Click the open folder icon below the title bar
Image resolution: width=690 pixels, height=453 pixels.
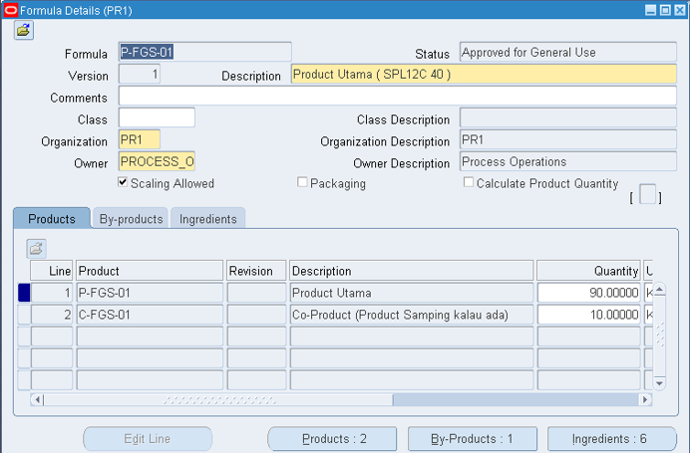(23, 30)
